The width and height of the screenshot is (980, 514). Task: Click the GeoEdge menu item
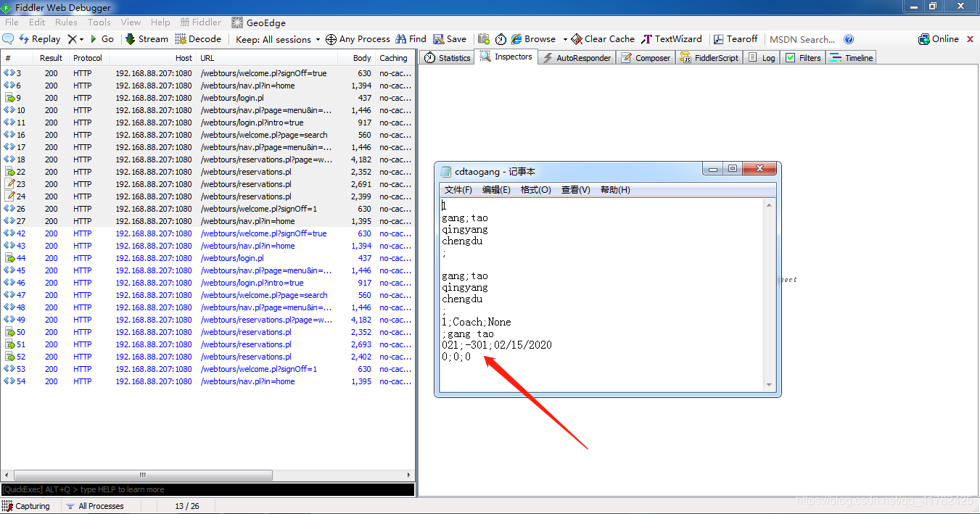coord(259,22)
